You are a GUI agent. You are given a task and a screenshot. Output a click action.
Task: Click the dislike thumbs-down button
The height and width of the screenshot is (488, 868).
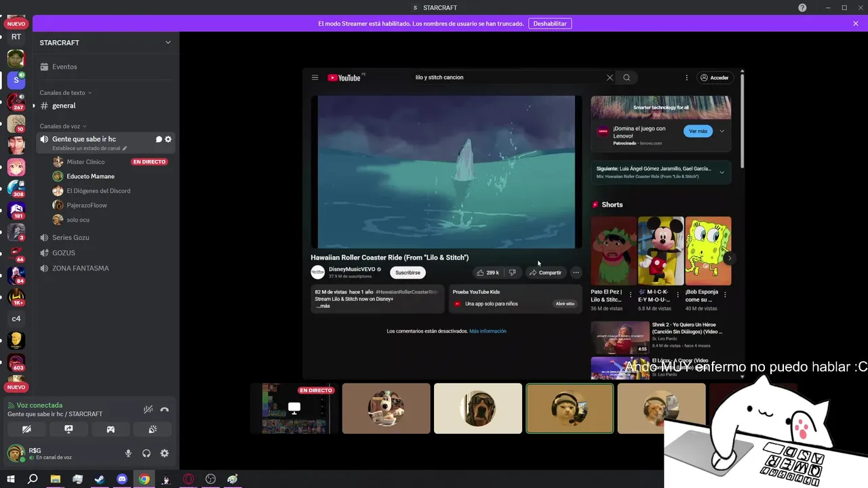[513, 272]
